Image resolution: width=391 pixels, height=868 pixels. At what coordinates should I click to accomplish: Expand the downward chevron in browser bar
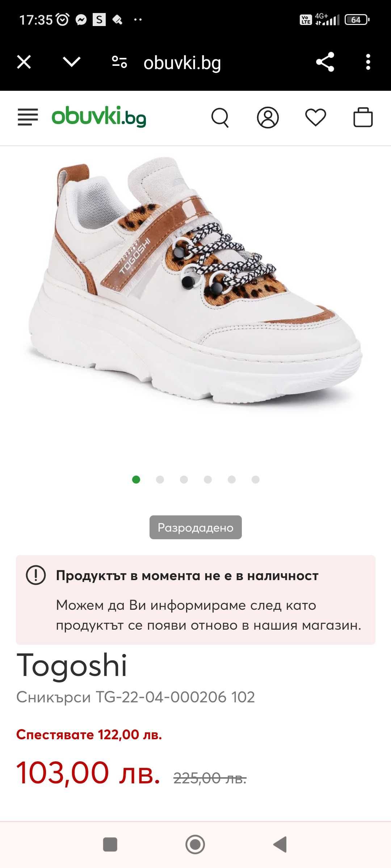coord(72,62)
